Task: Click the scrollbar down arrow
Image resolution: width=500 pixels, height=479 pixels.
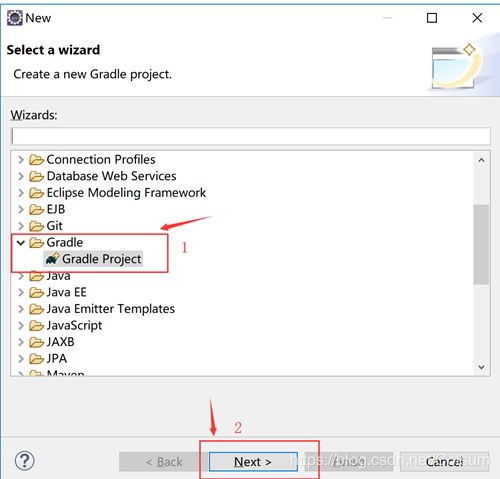Action: pos(481,367)
